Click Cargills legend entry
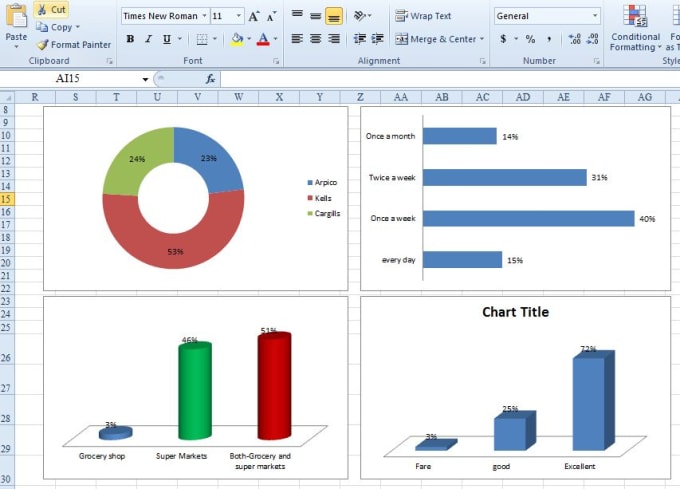Image resolution: width=680 pixels, height=489 pixels. [324, 213]
